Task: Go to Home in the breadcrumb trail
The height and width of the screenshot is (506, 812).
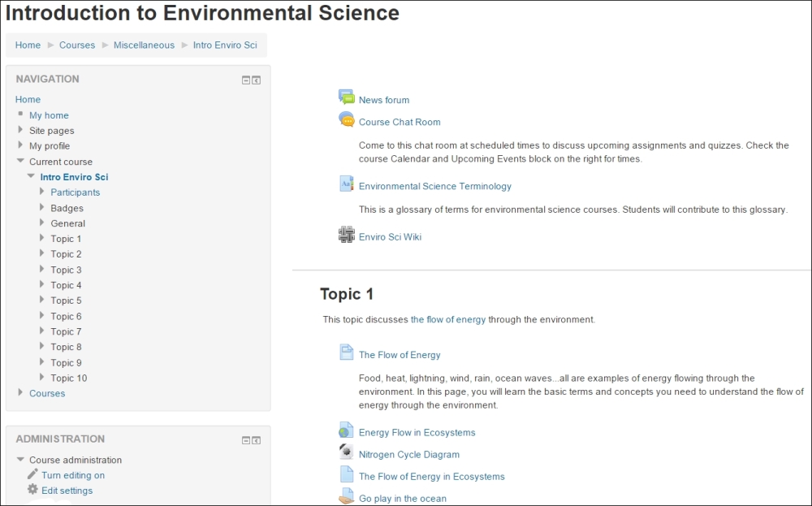Action: click(x=28, y=45)
